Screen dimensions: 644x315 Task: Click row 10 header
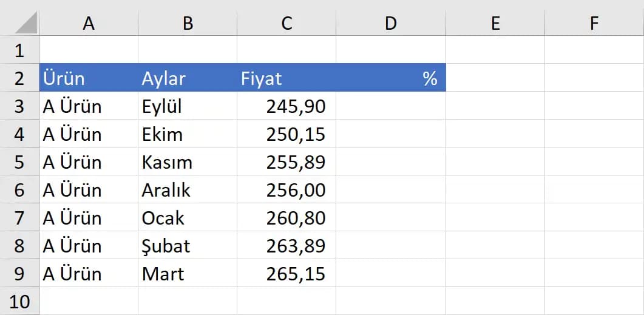[x=19, y=301]
